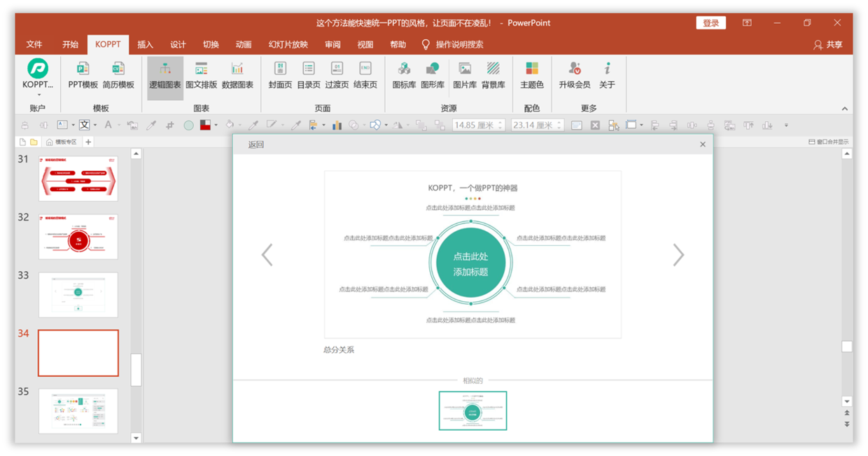
Task: Click the 操作说明搜索 lightbulb
Action: (x=426, y=44)
